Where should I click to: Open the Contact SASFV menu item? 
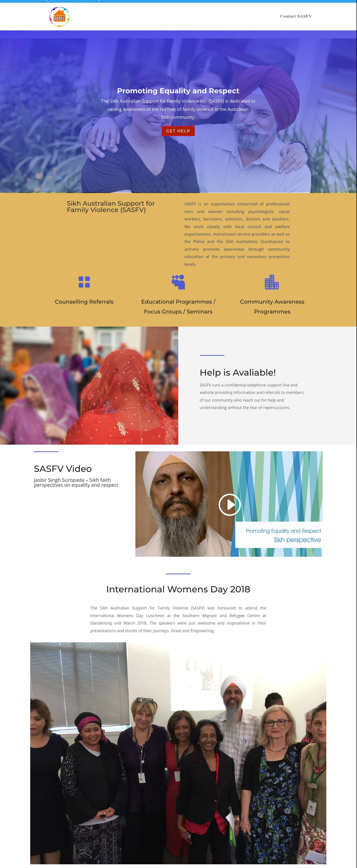click(295, 16)
